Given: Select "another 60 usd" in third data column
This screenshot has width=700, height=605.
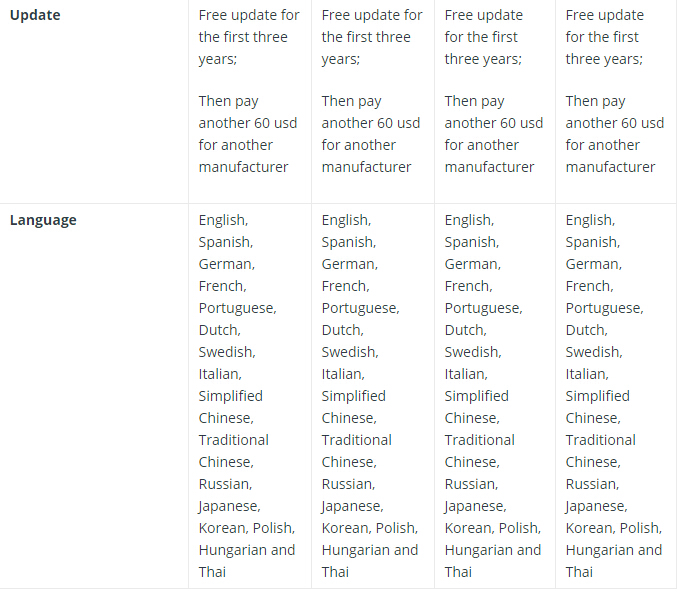Looking at the screenshot, I should point(494,123).
